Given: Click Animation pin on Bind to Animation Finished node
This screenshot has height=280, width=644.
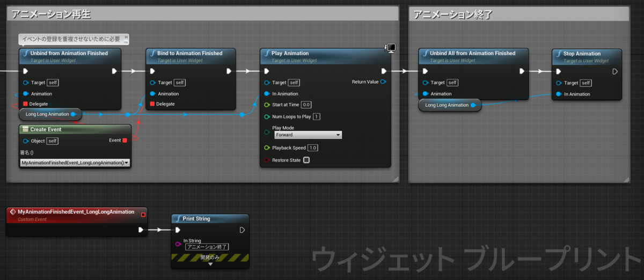Looking at the screenshot, I should tap(152, 94).
